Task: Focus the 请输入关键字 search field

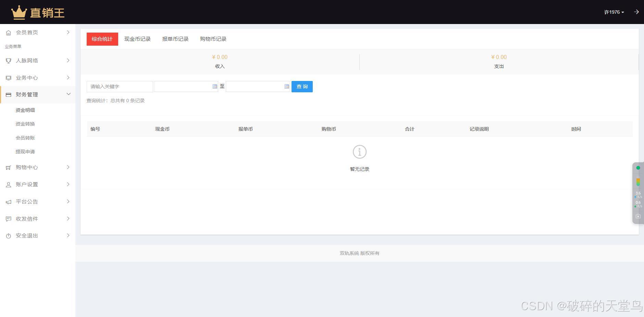Action: (119, 86)
